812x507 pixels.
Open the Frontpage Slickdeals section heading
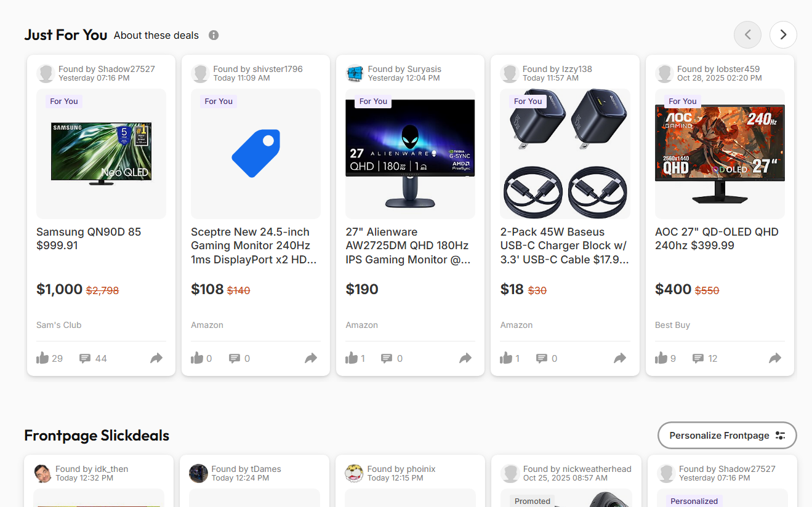[x=96, y=435]
